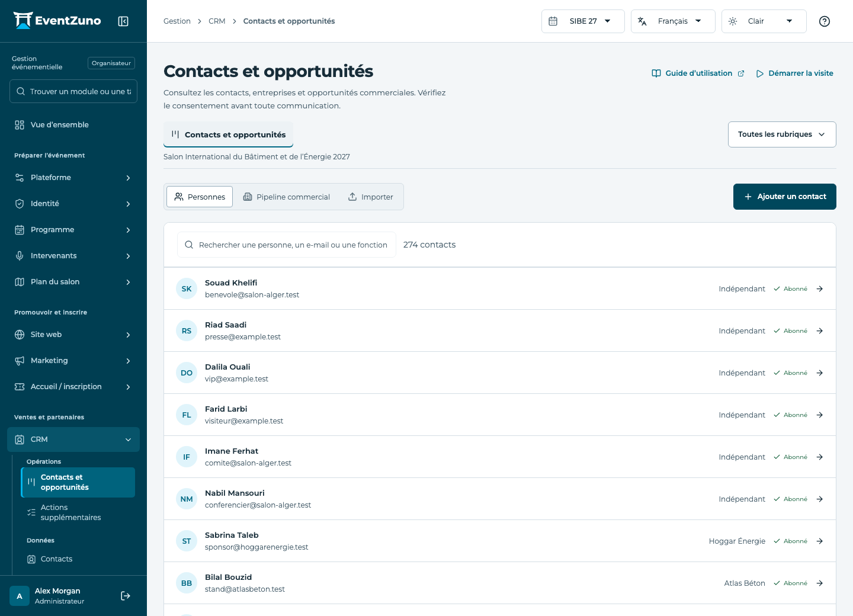Viewport: 853px width, 616px height.
Task: Log out using the exit icon
Action: pyautogui.click(x=126, y=596)
